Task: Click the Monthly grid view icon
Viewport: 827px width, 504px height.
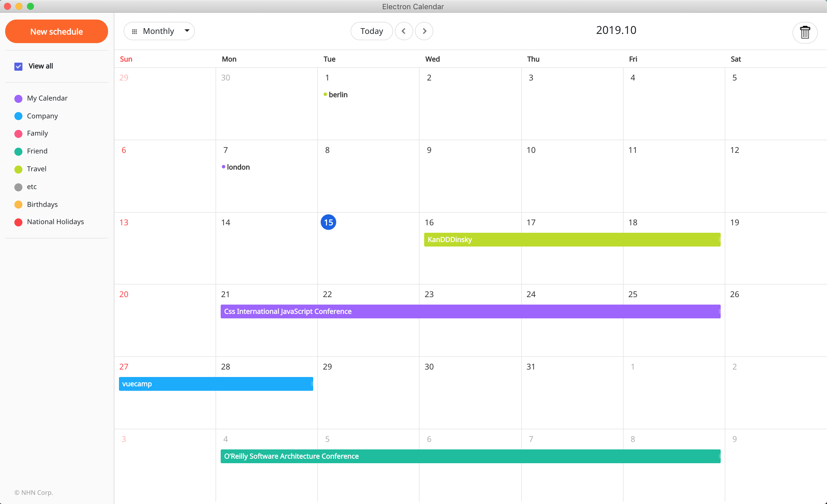Action: point(134,32)
